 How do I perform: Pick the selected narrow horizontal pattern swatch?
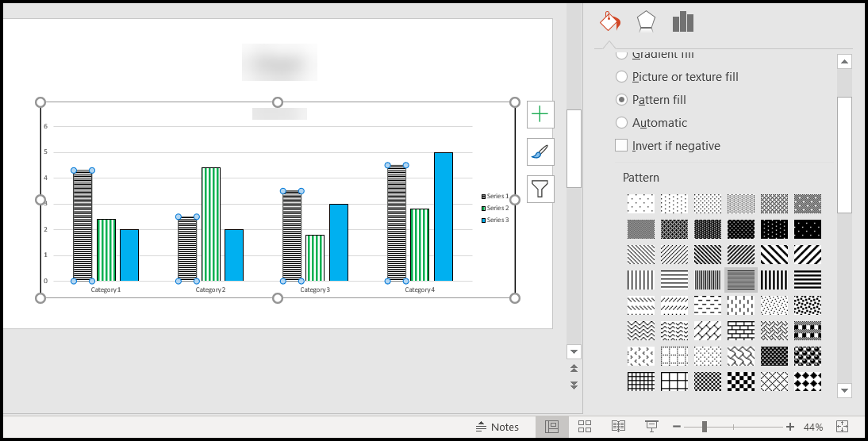(x=741, y=280)
